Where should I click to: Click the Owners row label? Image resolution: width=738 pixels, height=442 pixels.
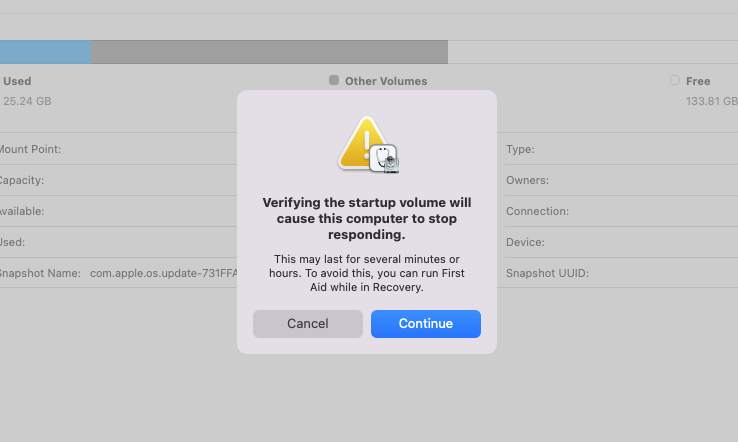(527, 180)
